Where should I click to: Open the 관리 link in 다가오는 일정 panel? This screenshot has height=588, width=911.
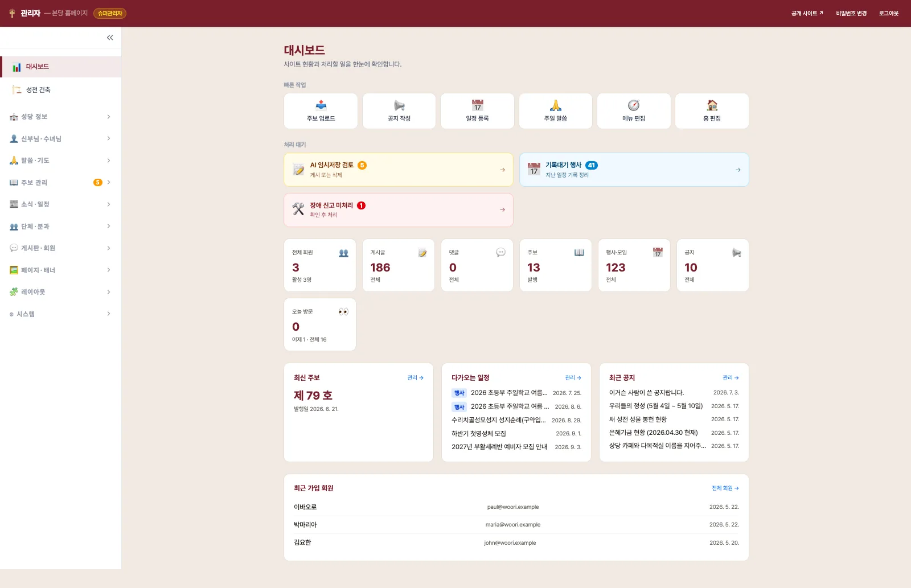573,378
